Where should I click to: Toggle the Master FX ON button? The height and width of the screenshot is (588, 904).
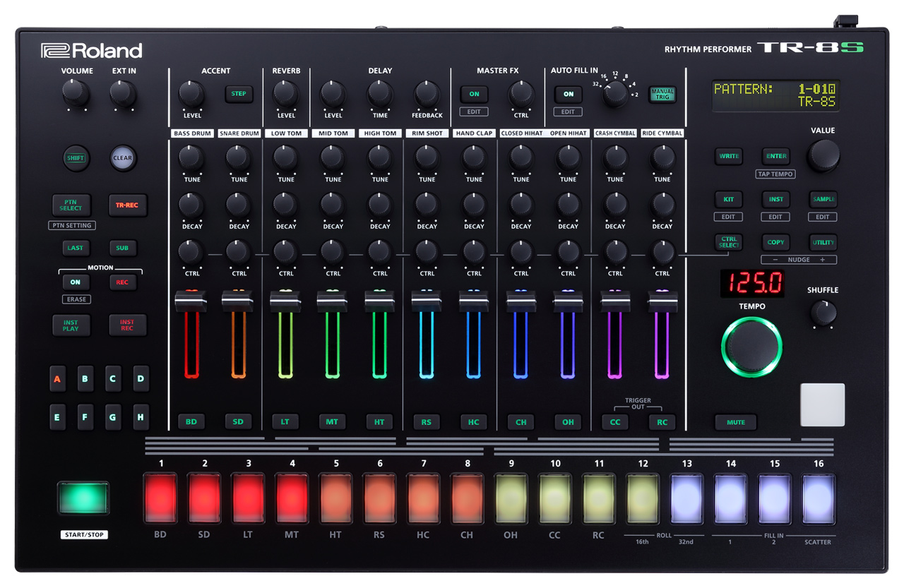click(474, 94)
